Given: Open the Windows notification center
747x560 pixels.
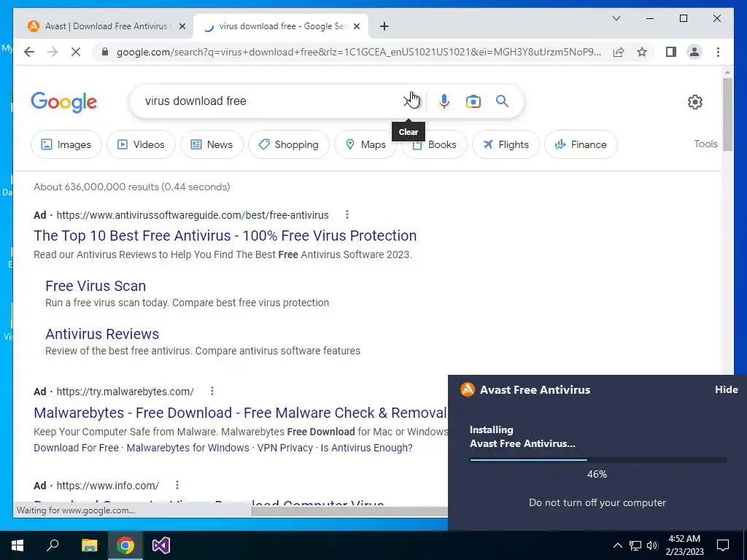Looking at the screenshot, I should (x=723, y=545).
